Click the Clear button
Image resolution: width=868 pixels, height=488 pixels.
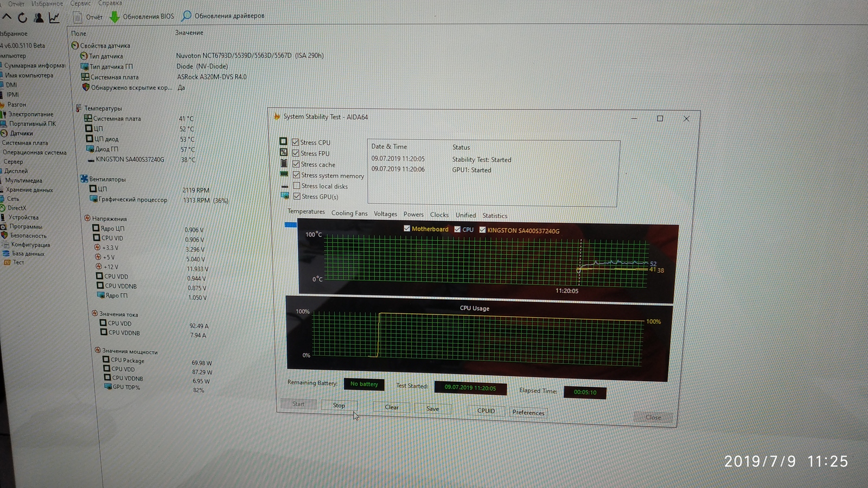(x=392, y=407)
